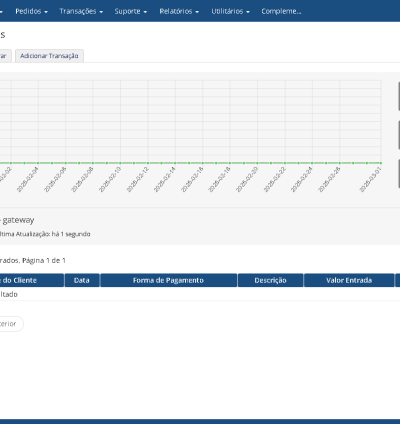The image size is (400, 424).
Task: Click the gateway chart legend label
Action: [x=18, y=220]
